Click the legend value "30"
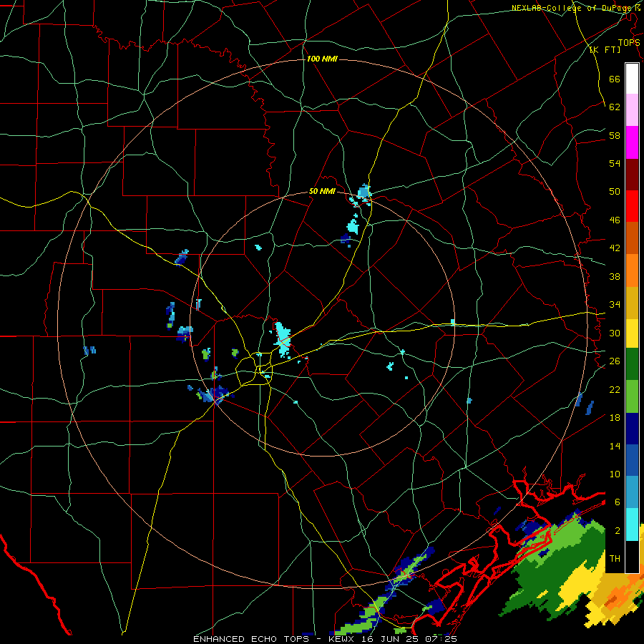The height and width of the screenshot is (644, 644). tap(615, 333)
